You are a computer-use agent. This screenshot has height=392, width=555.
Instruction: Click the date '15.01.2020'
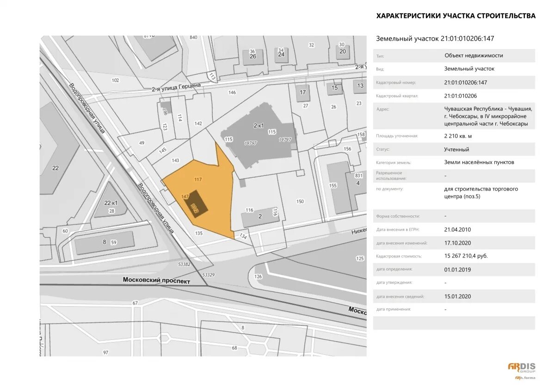click(x=457, y=296)
